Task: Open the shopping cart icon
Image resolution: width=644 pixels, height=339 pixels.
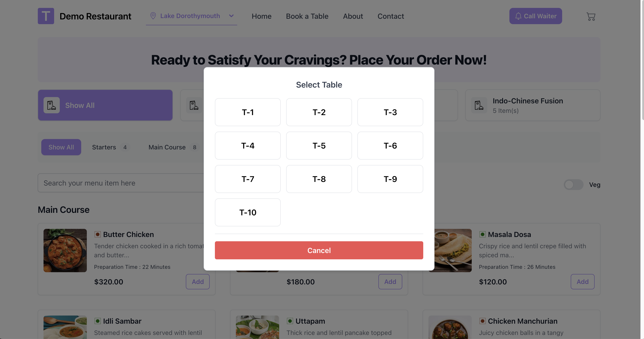Action: [x=591, y=16]
